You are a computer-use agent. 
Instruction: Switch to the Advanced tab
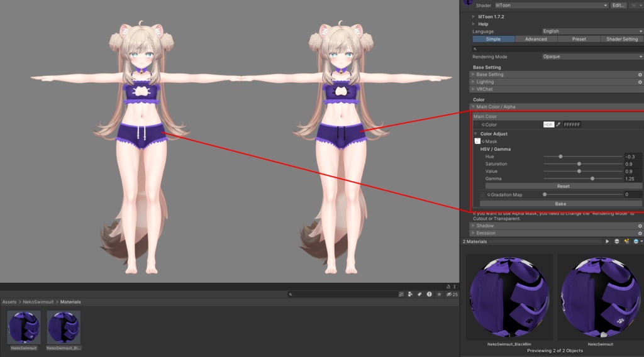[x=536, y=39]
